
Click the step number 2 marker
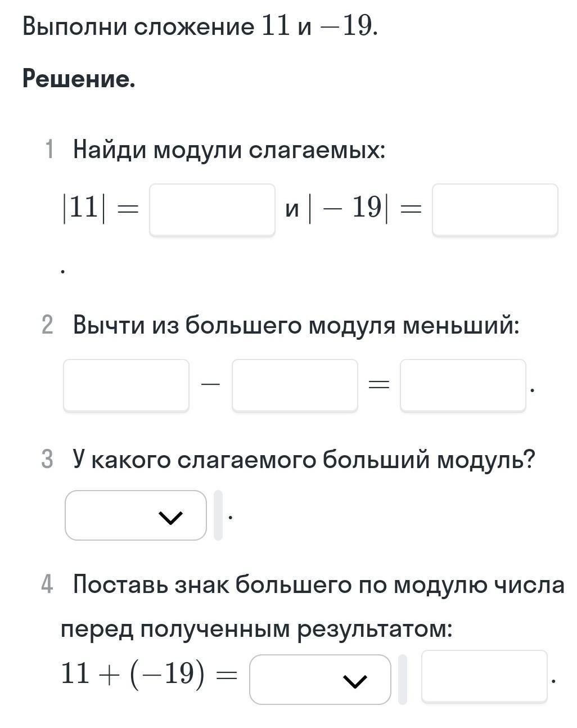coord(48,325)
